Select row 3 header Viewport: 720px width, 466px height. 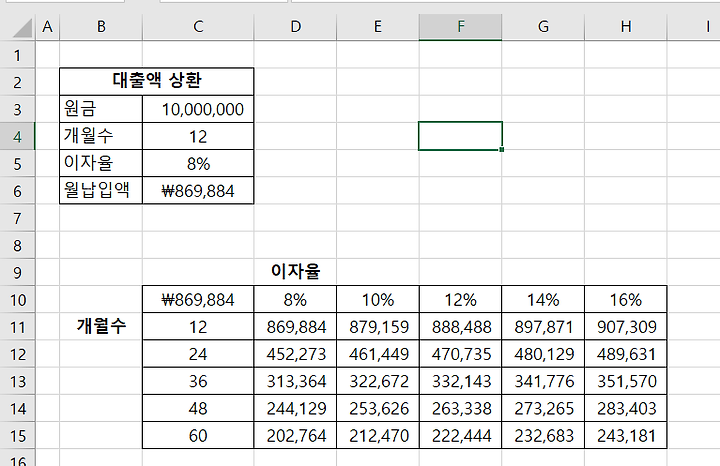(x=17, y=109)
